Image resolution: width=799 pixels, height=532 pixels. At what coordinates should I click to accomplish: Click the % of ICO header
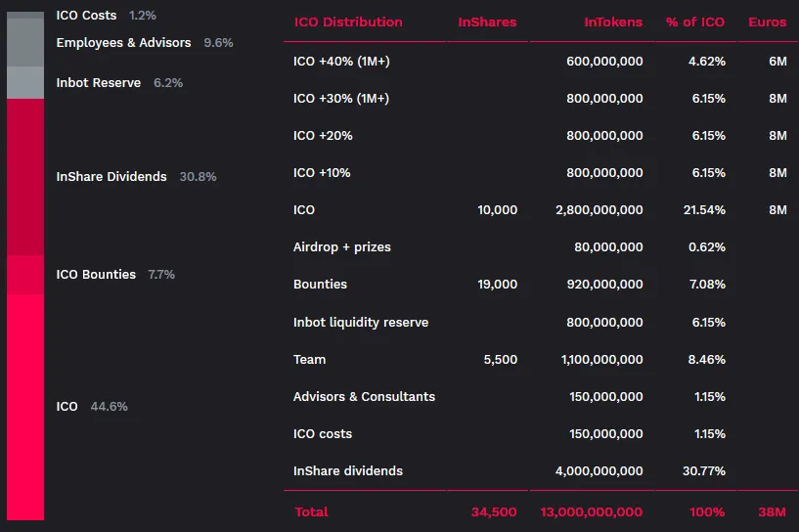695,22
